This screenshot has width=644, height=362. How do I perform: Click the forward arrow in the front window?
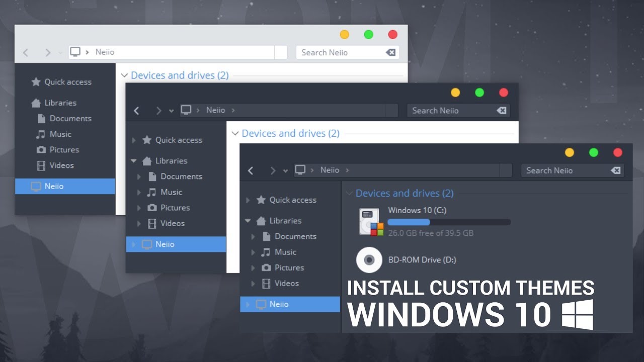point(273,170)
